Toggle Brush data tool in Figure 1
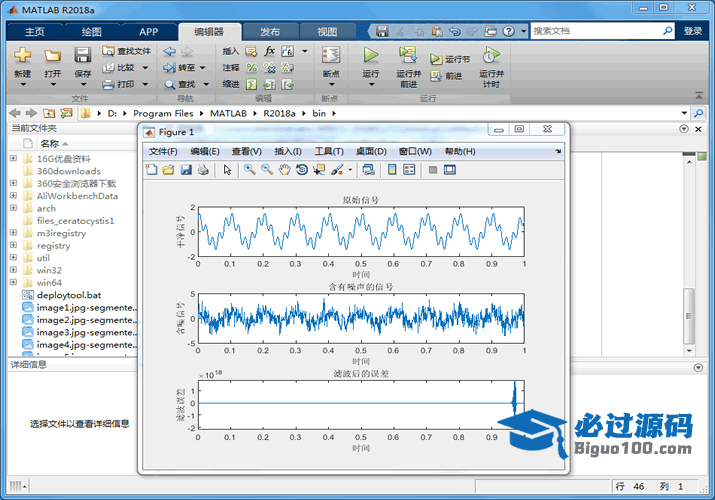This screenshot has height=500, width=715. 337,170
